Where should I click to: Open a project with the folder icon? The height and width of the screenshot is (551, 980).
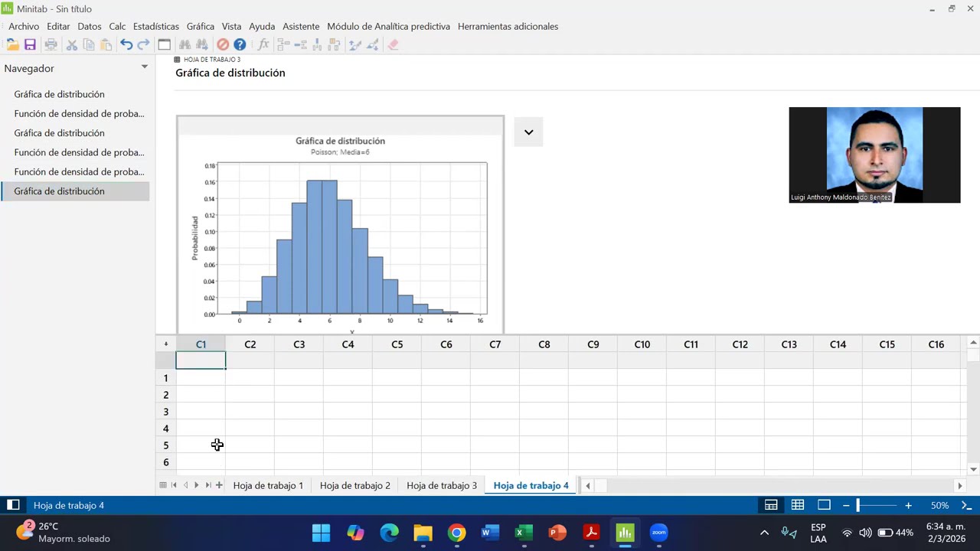13,45
